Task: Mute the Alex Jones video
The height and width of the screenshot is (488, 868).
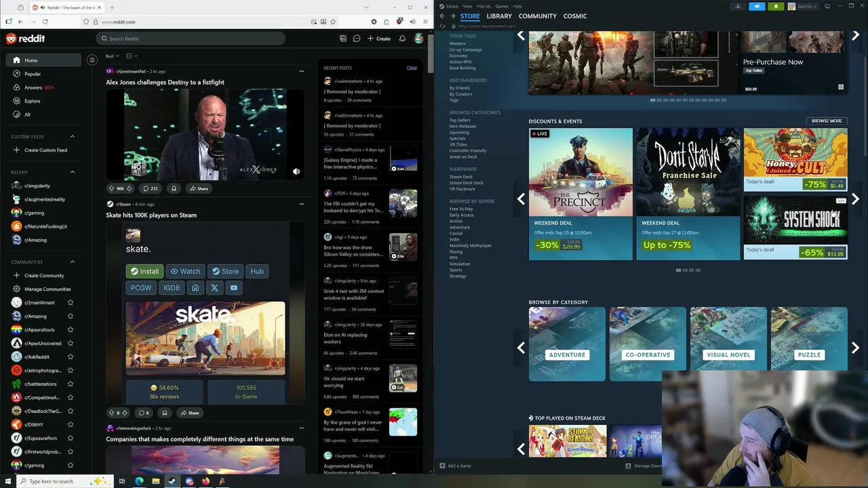Action: click(296, 171)
